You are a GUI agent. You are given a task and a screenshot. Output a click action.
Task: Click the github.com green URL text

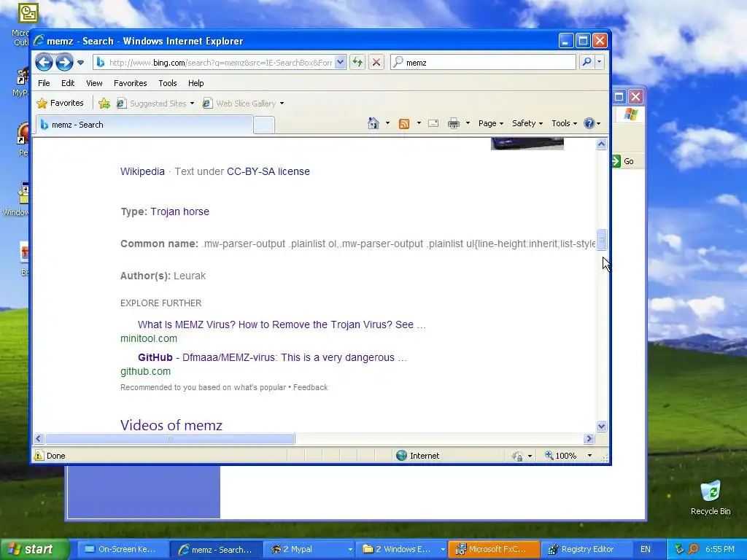[x=145, y=371]
